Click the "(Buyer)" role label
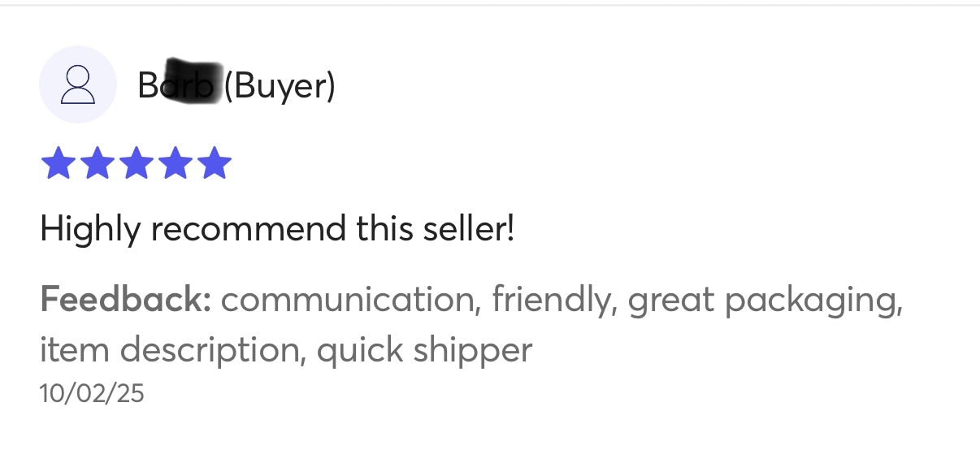The image size is (980, 450). 280,84
